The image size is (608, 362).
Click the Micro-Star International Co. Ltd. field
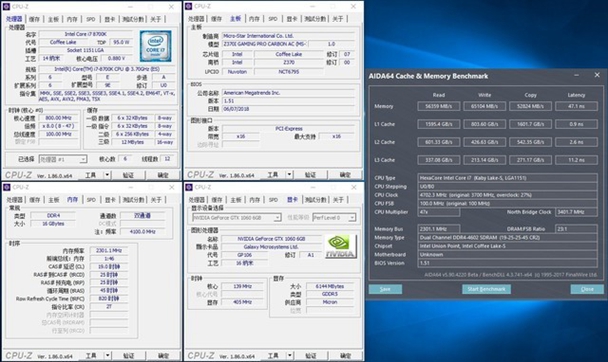coord(288,36)
